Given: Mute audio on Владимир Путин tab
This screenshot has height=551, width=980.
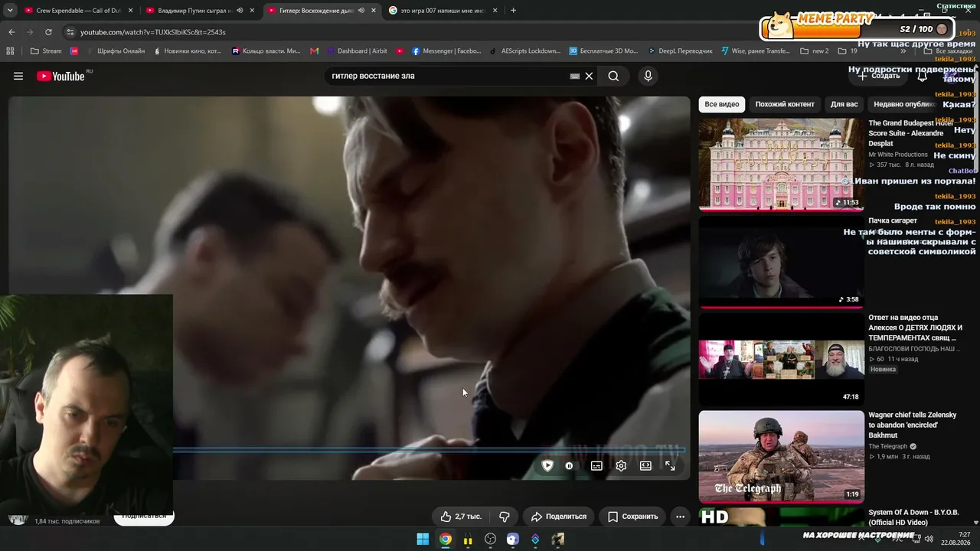Looking at the screenshot, I should (240, 11).
